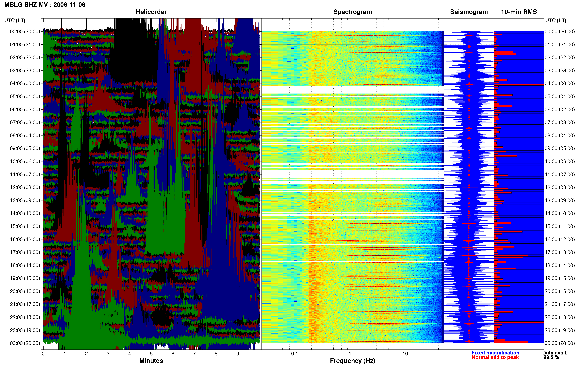Click '09:00 (05:00)' on the Helicorder time axis
The width and height of the screenshot is (588, 368).
(x=25, y=148)
